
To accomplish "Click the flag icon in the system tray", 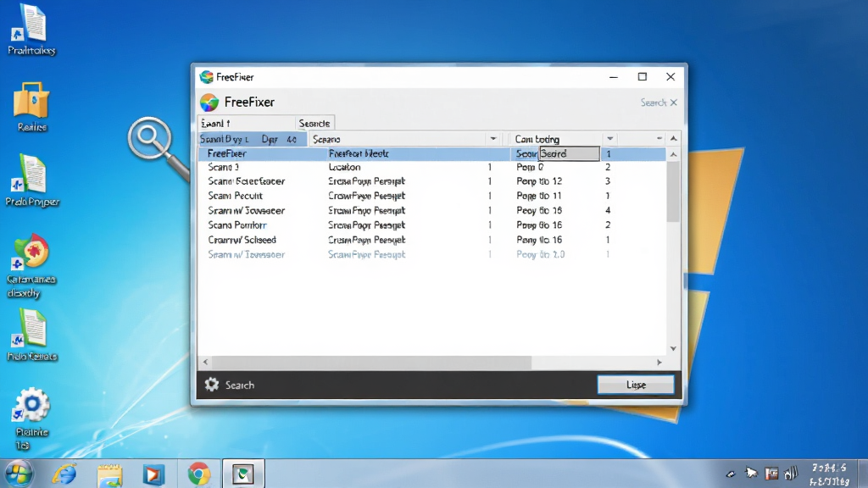I will (x=771, y=474).
